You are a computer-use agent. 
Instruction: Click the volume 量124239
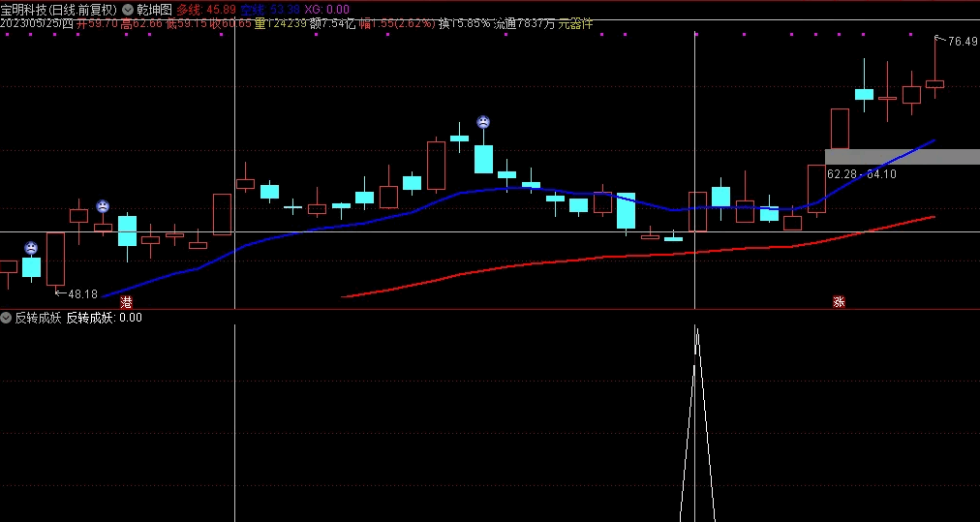click(281, 24)
